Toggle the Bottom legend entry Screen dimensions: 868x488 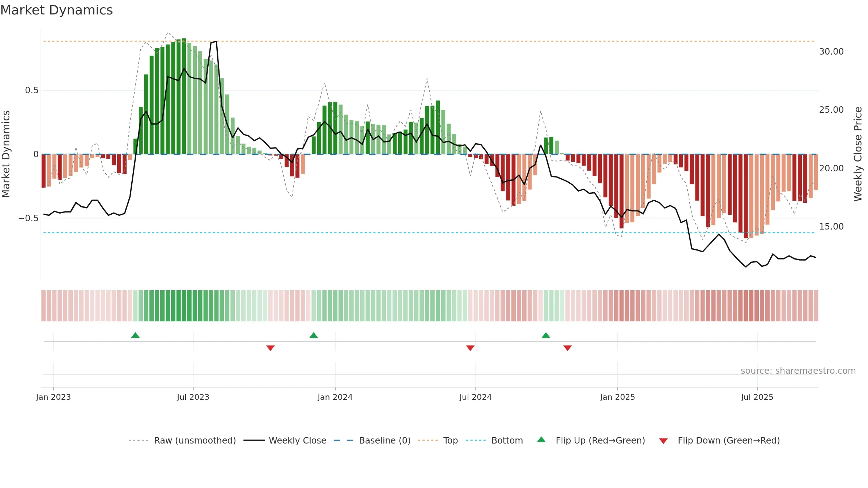(494, 440)
